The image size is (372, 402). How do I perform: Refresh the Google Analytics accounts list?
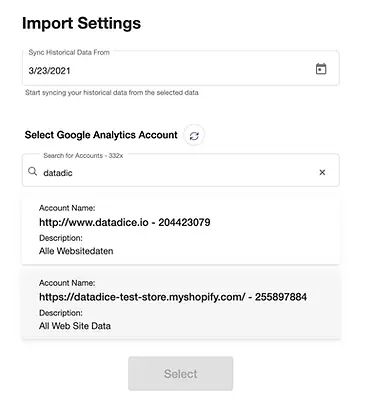[x=194, y=135]
